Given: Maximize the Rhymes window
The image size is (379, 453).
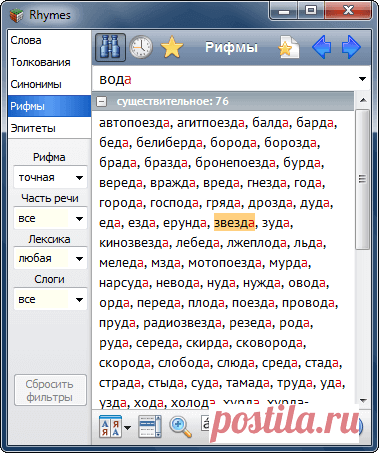Looking at the screenshot, I should [311, 11].
